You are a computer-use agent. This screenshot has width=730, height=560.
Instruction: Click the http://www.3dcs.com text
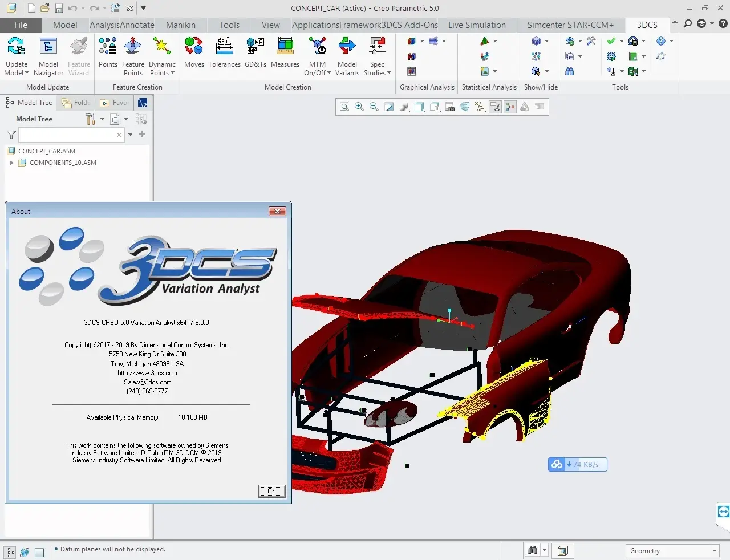[147, 373]
